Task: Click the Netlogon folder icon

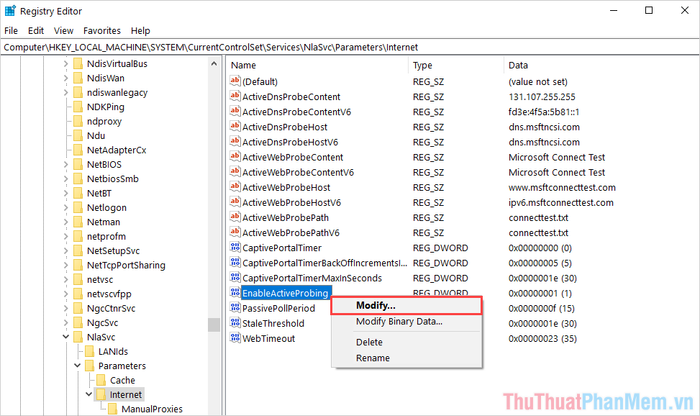Action: point(78,208)
